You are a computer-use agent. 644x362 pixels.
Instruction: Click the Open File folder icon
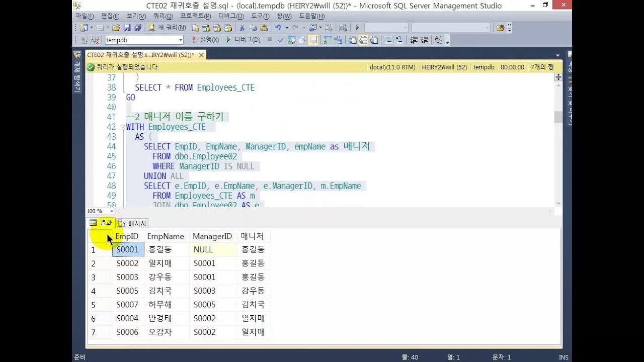tap(116, 28)
